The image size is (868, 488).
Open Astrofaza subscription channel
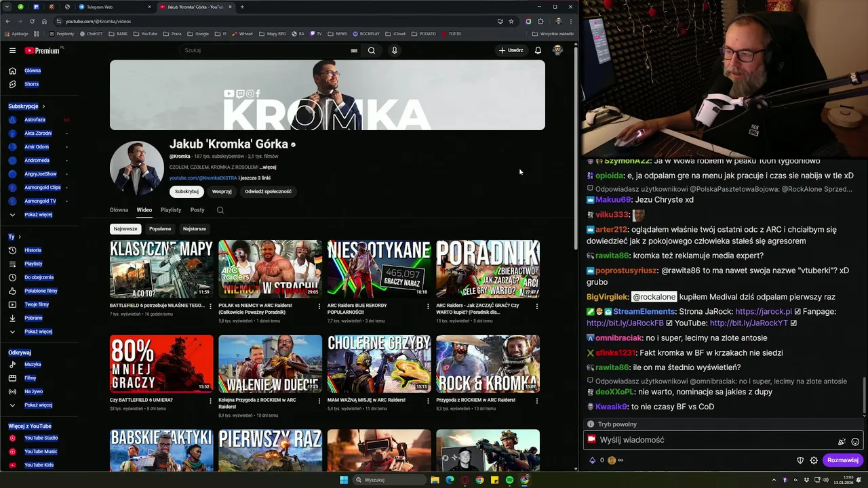click(35, 120)
